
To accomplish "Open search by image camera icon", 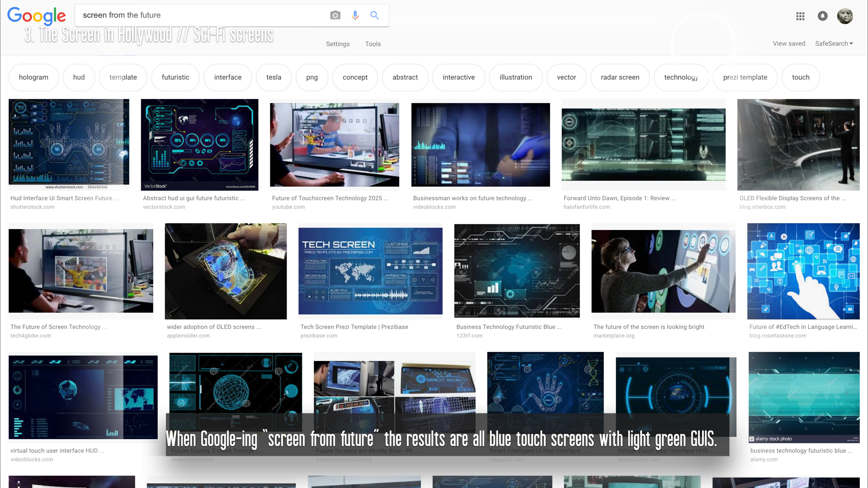I will click(335, 15).
